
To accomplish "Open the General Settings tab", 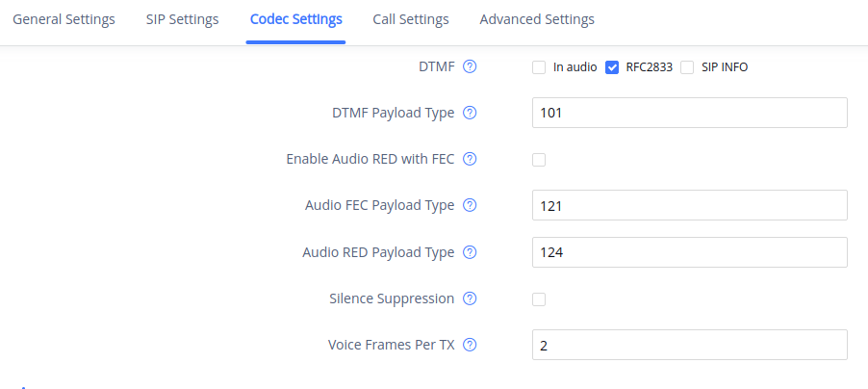I will (64, 19).
